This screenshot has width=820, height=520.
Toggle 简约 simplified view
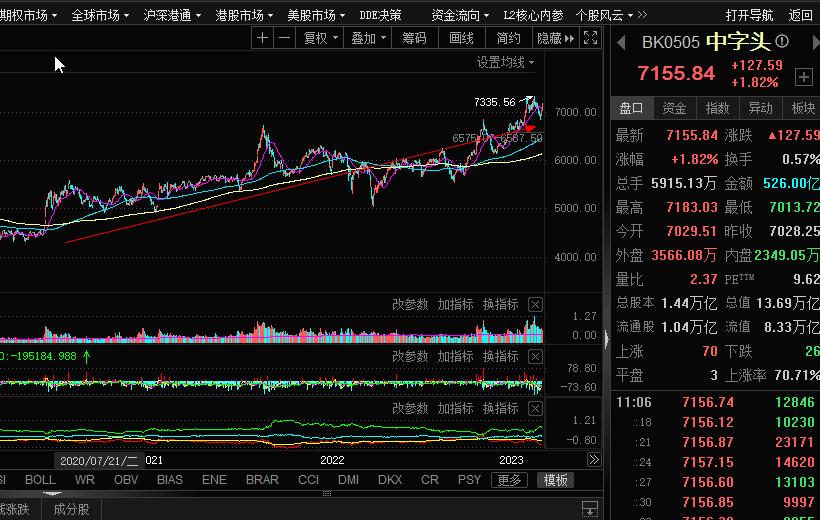[x=508, y=38]
